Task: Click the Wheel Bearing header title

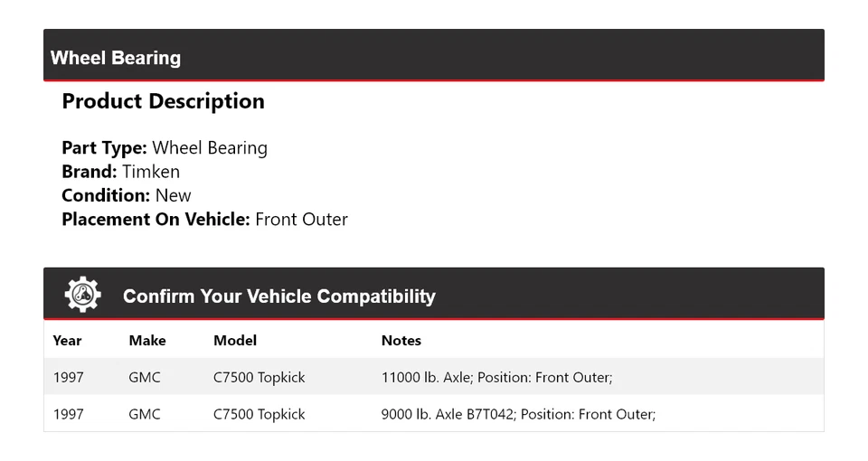Action: click(x=116, y=58)
